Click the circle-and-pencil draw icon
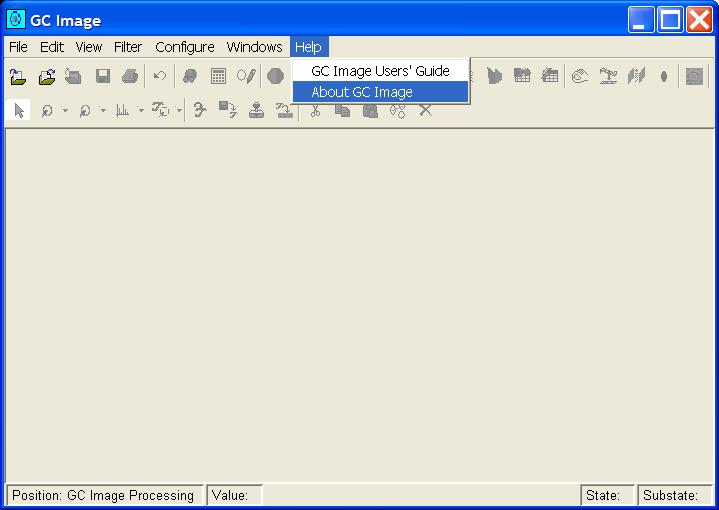The image size is (719, 510). [x=246, y=76]
